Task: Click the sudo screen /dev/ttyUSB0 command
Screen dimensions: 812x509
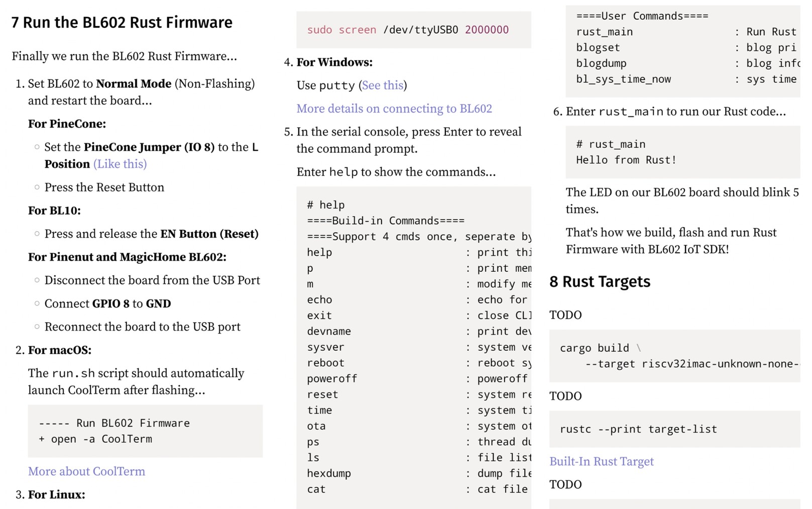Action: (x=408, y=30)
